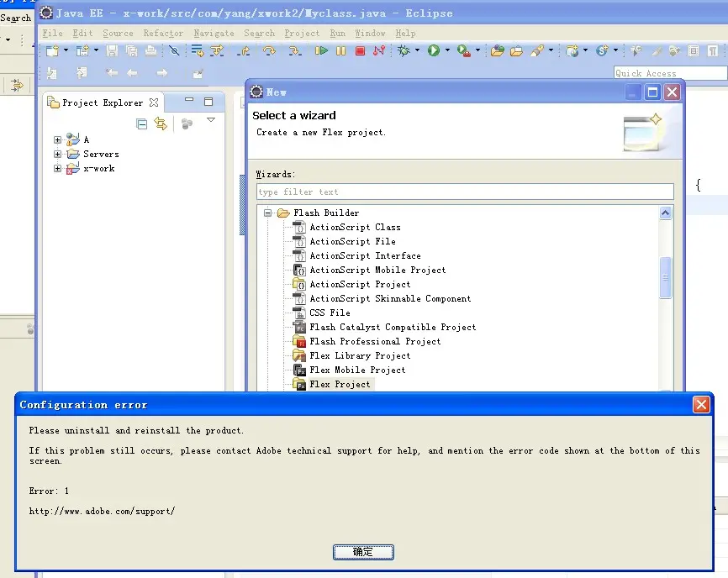The height and width of the screenshot is (578, 728).
Task: Click the Back navigation arrow
Action: click(132, 73)
